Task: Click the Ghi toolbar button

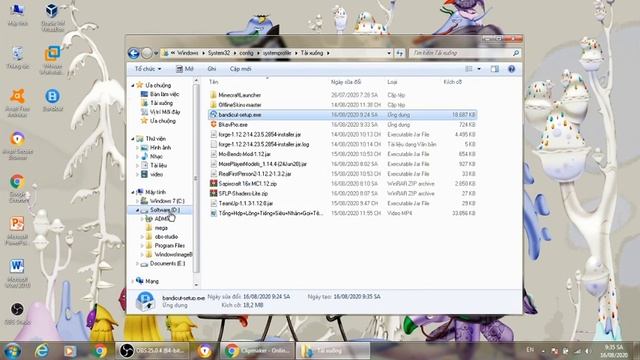Action: click(x=211, y=69)
